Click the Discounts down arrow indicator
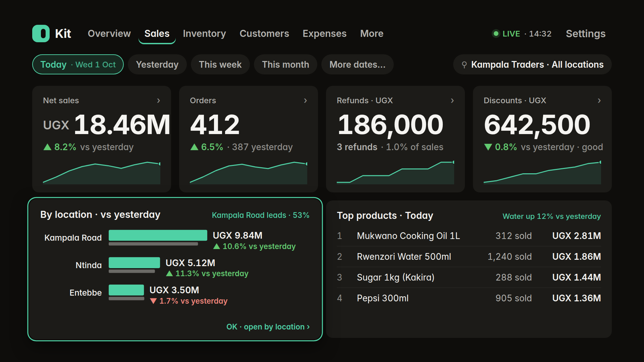The image size is (644, 362). click(x=488, y=147)
